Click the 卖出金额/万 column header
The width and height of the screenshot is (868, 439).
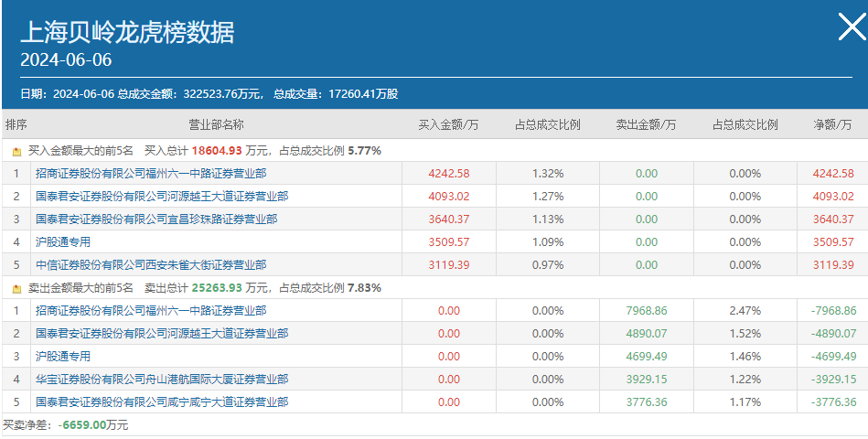(646, 124)
